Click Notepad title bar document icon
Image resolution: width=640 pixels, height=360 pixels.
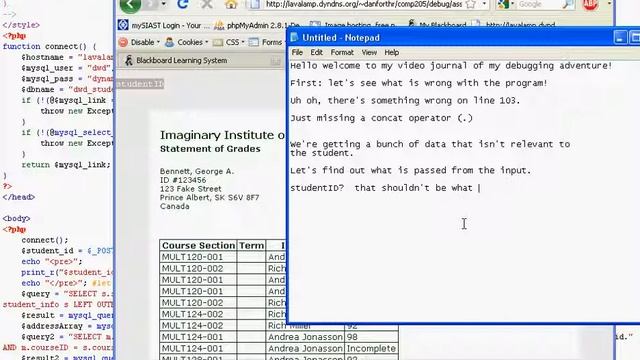click(x=294, y=38)
